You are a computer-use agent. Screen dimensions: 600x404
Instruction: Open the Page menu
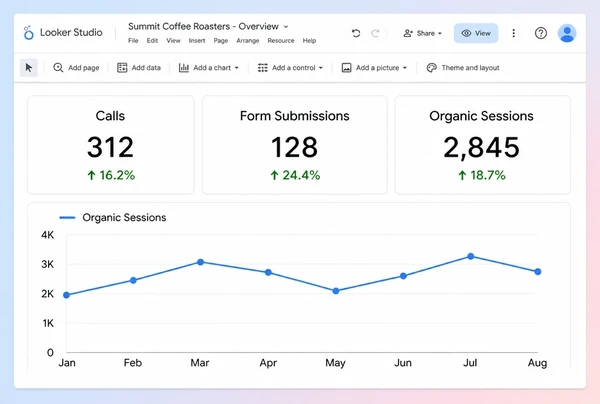221,41
